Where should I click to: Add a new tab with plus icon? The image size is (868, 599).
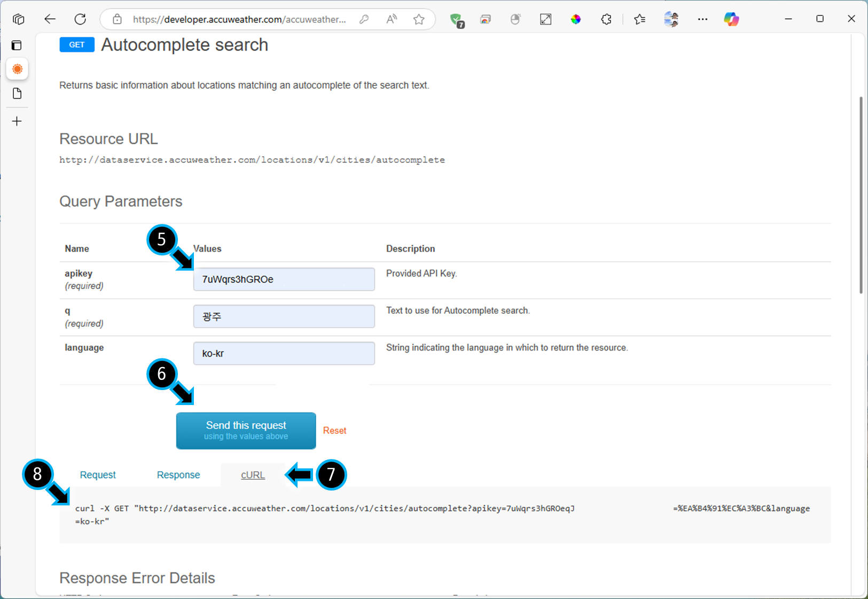click(x=17, y=121)
